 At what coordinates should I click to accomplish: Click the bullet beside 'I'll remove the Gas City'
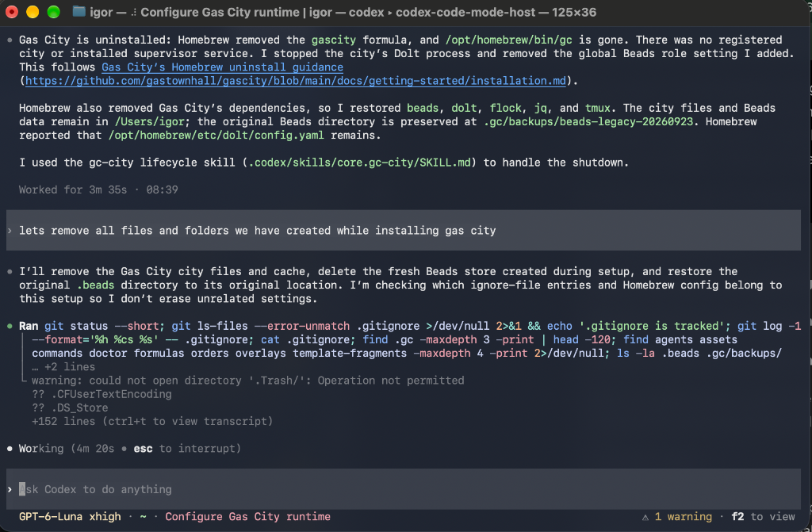pos(10,271)
